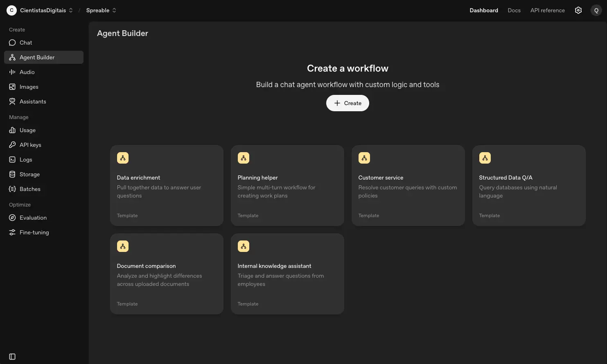Open the Batches manager
Image resolution: width=607 pixels, height=364 pixels.
[x=29, y=189]
